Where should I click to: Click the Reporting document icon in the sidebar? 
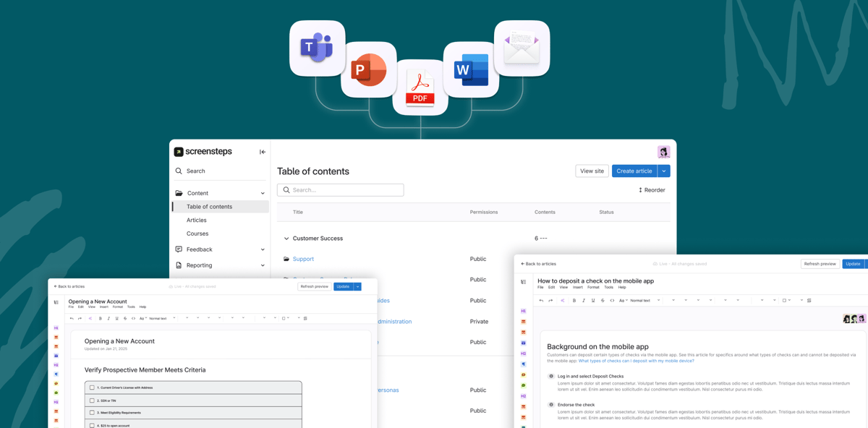point(179,265)
